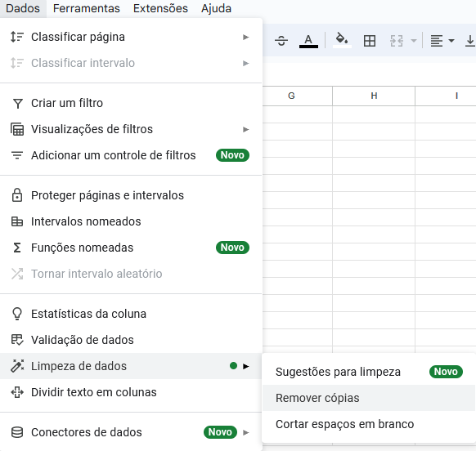The image size is (476, 451).
Task: Expand Conectores de dados submenu arrow
Action: pos(246,432)
